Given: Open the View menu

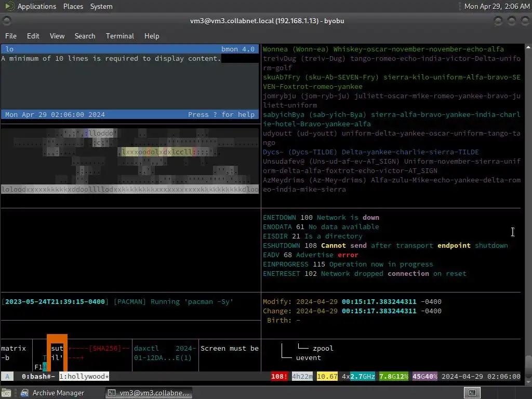Looking at the screenshot, I should pos(57,36).
